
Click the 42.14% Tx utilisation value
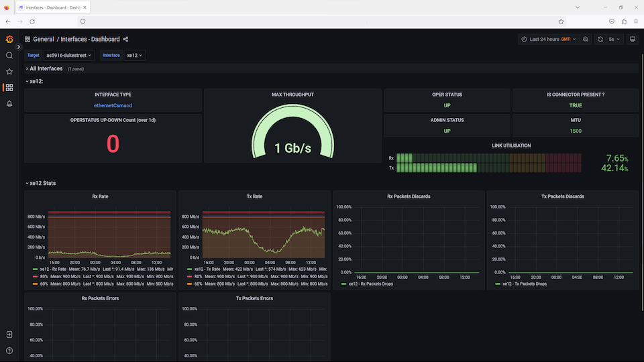pos(614,168)
